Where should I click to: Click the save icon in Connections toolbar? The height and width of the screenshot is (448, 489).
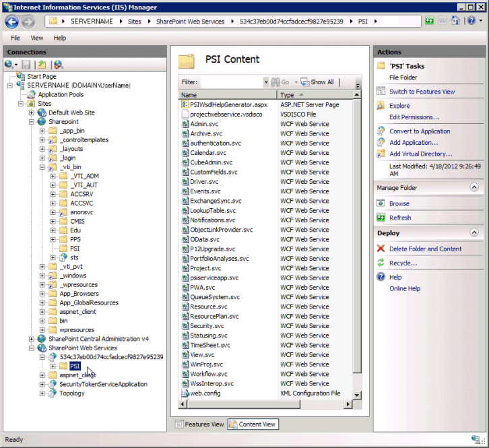pyautogui.click(x=26, y=65)
